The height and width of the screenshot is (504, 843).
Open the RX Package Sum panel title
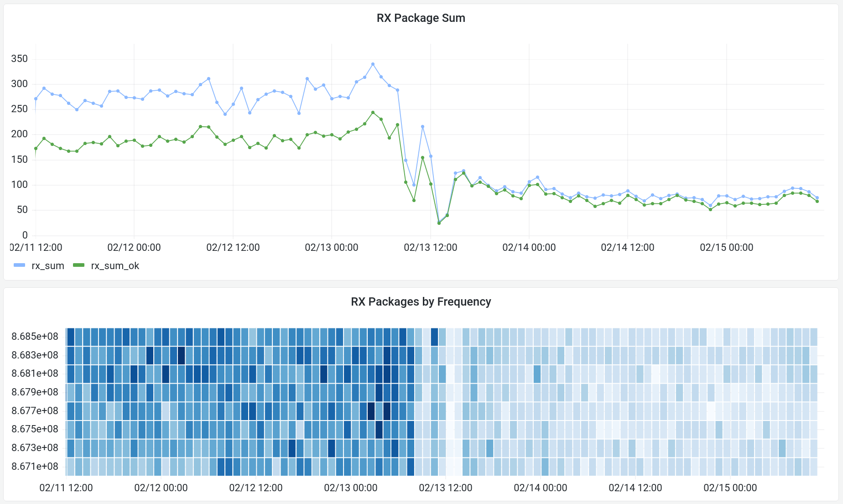[421, 18]
